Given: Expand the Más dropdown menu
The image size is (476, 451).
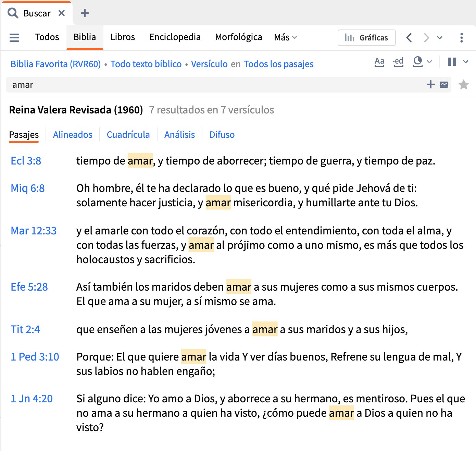Looking at the screenshot, I should click(x=285, y=37).
